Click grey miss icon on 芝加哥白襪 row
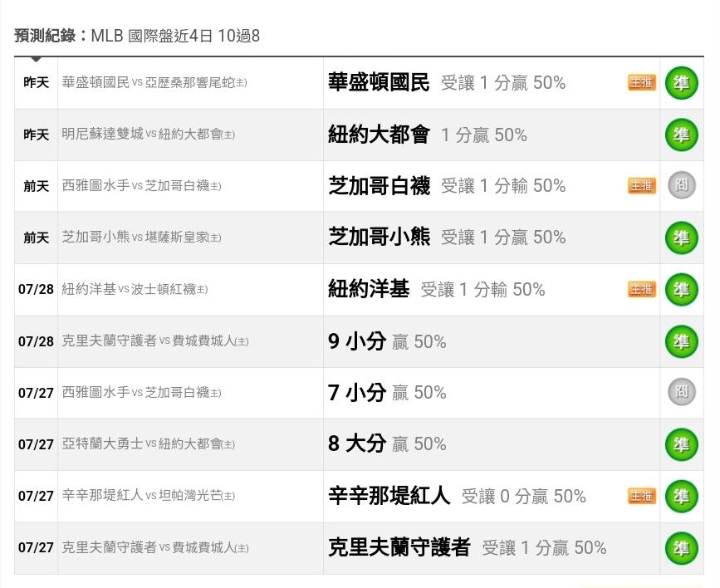 [x=682, y=185]
